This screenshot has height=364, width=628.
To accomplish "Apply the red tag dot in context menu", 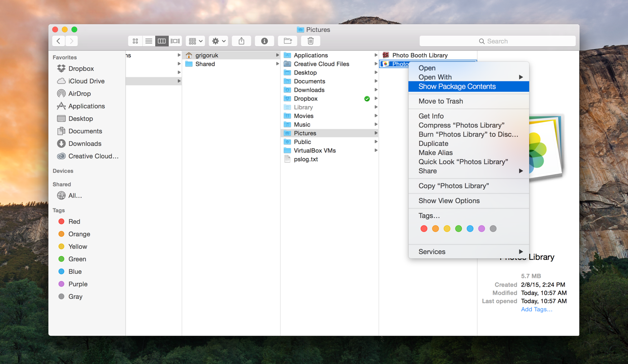I will (424, 229).
